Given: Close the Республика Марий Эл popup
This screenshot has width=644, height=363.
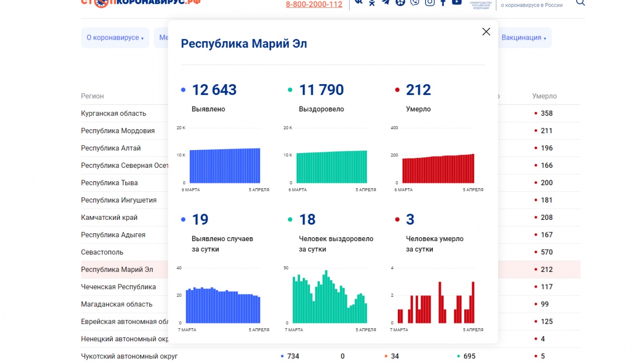Looking at the screenshot, I should (486, 32).
